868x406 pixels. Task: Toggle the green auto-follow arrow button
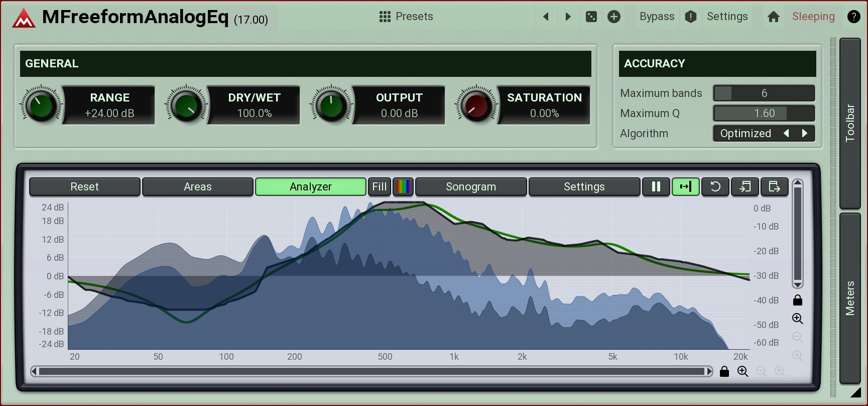685,186
